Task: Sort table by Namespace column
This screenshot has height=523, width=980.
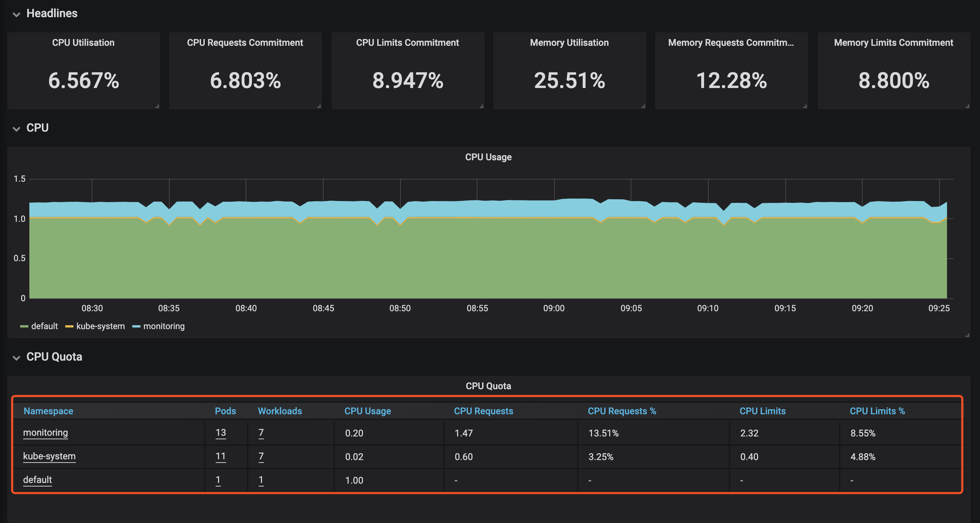Action: tap(48, 411)
